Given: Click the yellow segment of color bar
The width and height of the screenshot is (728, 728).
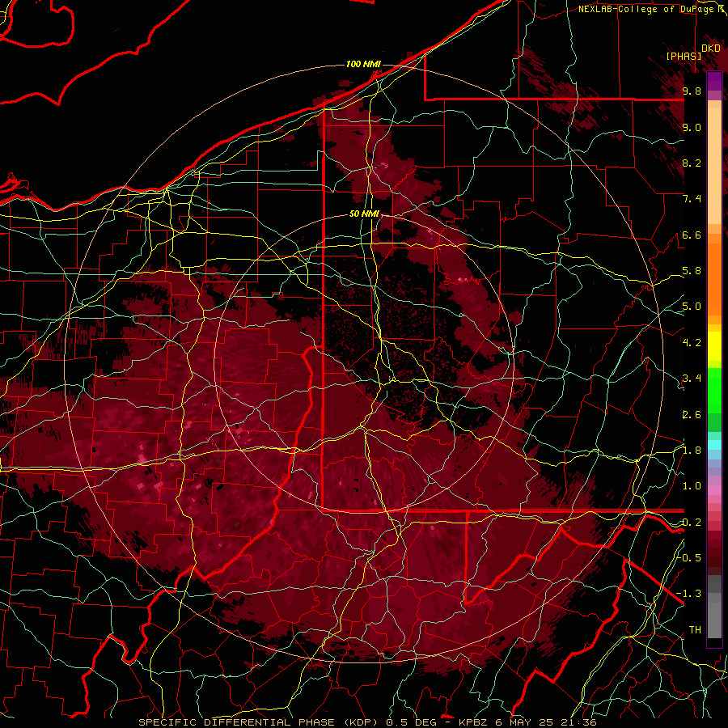Looking at the screenshot, I should 714,346.
